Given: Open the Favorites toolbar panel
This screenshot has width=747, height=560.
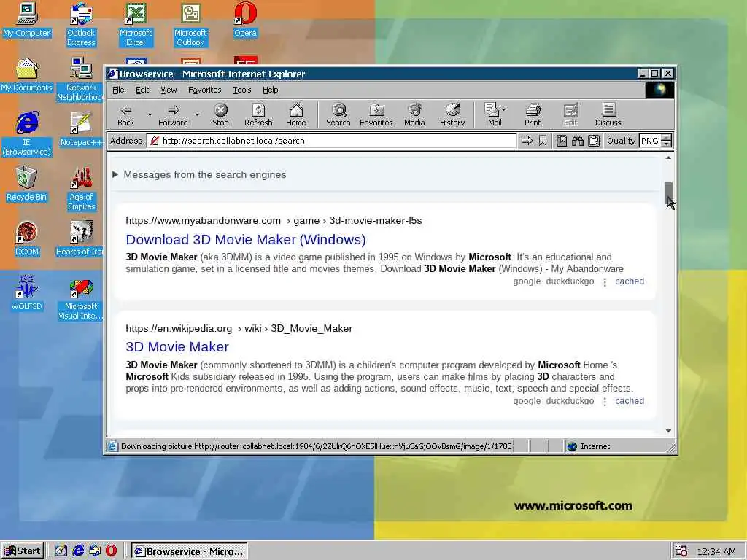Looking at the screenshot, I should [376, 114].
